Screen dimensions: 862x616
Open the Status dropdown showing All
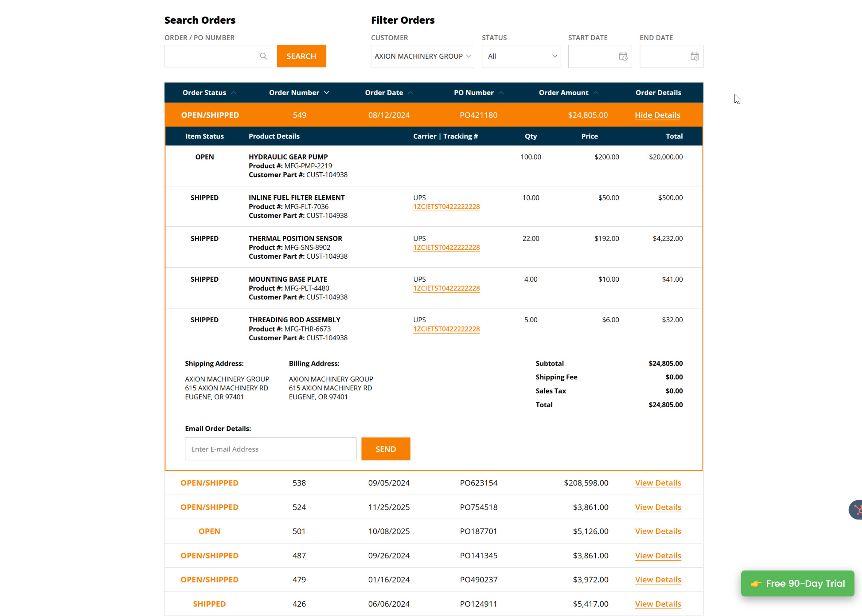[x=521, y=56]
